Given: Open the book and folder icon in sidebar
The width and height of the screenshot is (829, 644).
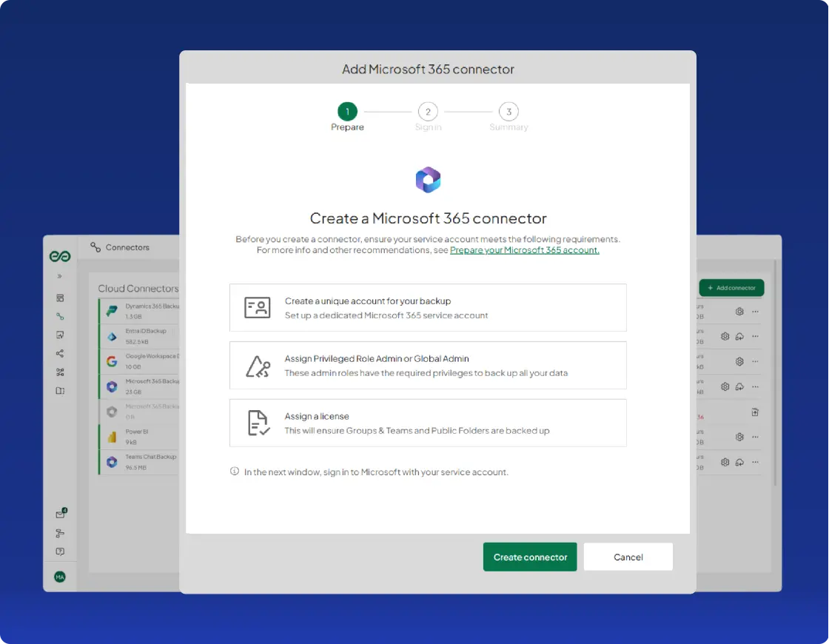Looking at the screenshot, I should pos(60,391).
